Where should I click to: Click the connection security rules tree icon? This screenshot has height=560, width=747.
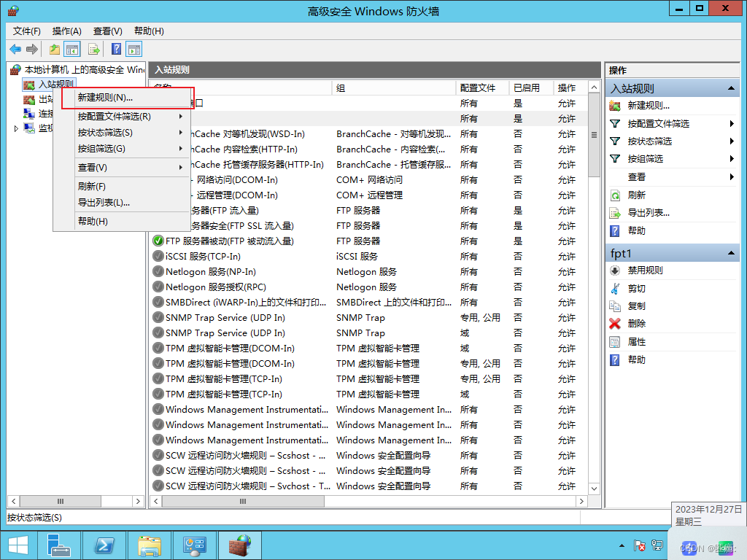(x=29, y=114)
